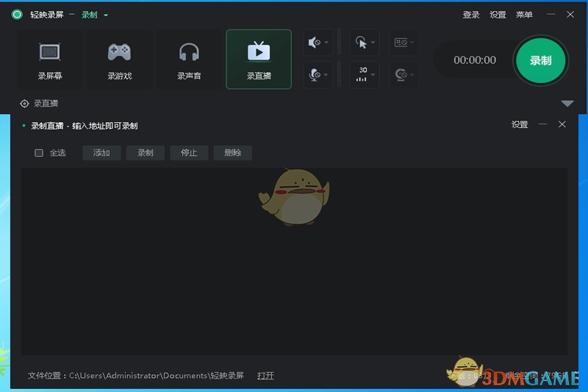This screenshot has height=392, width=588.
Task: Open dropdown arrow next to cursor icon
Action: click(373, 43)
